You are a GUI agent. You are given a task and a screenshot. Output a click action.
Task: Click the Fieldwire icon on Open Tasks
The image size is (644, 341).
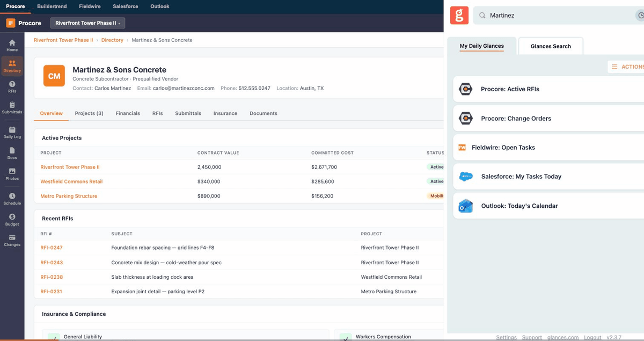pos(462,147)
